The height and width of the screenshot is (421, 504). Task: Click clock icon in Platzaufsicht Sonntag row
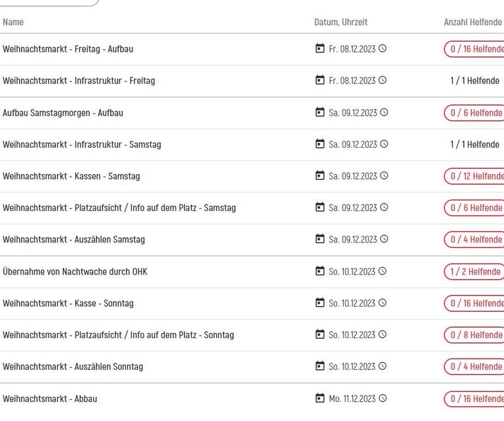point(382,334)
